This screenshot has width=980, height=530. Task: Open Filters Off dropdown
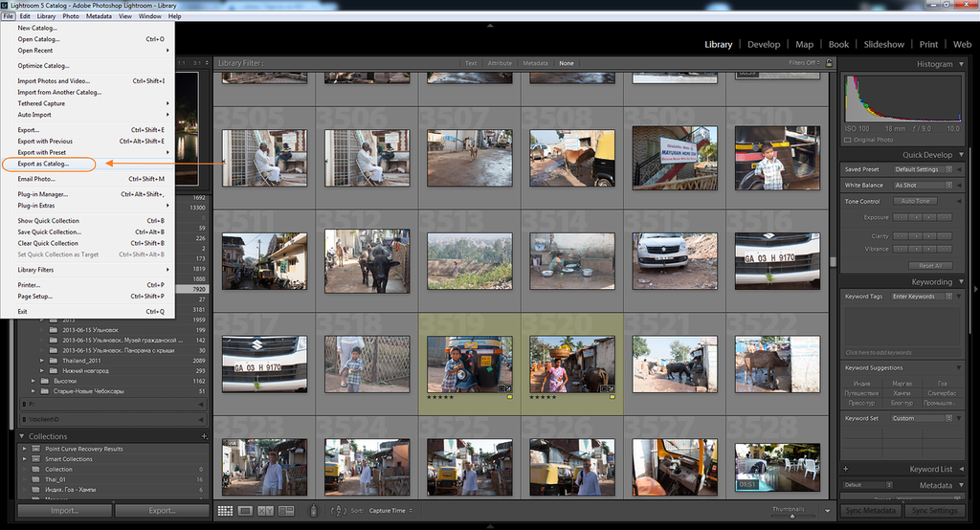coord(804,62)
